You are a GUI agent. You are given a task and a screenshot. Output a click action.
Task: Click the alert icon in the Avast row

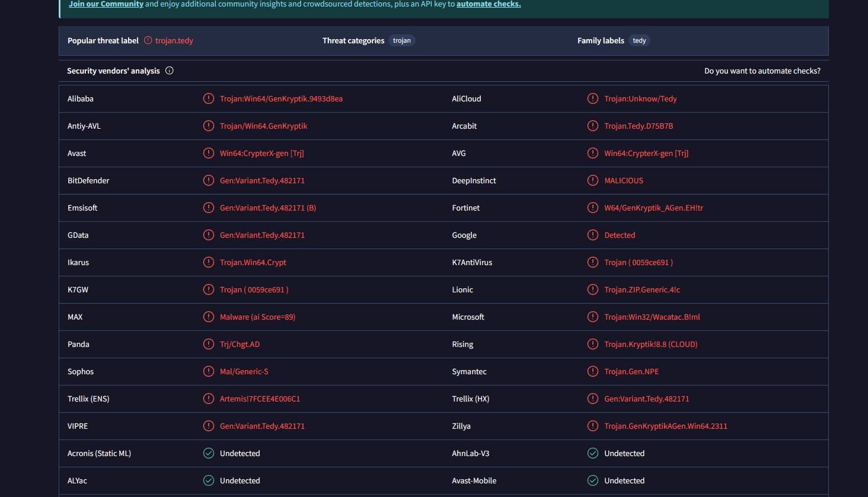click(209, 153)
